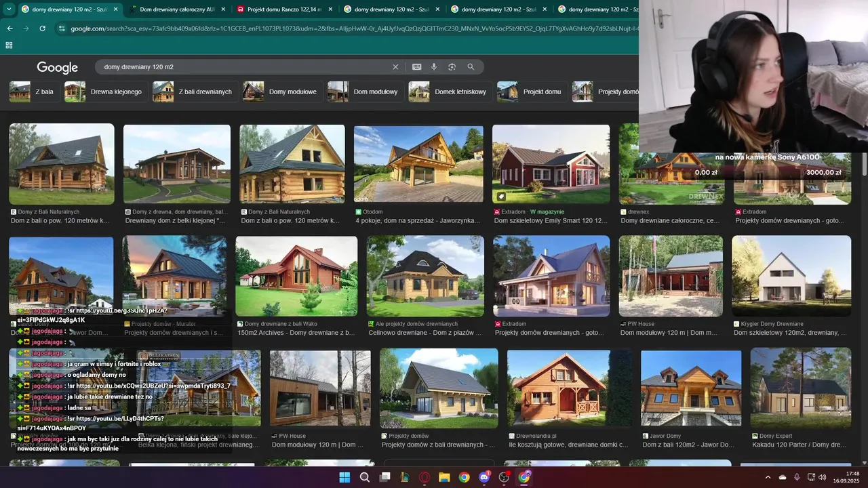
Task: Switch to Projekt domu Ranczo tab
Action: (x=285, y=9)
